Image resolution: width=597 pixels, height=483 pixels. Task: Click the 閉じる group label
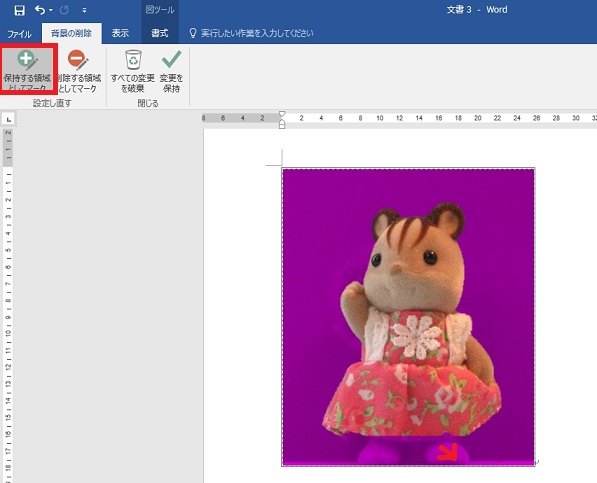148,103
